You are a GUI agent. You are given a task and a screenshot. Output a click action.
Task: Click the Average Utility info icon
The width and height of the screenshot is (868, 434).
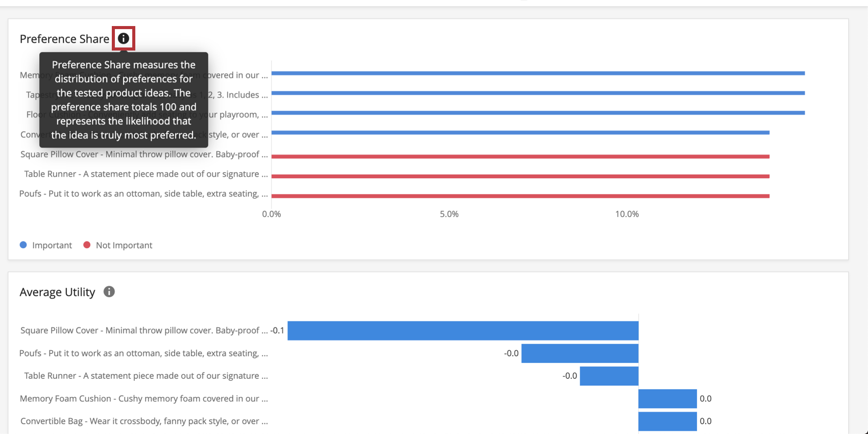coord(108,292)
